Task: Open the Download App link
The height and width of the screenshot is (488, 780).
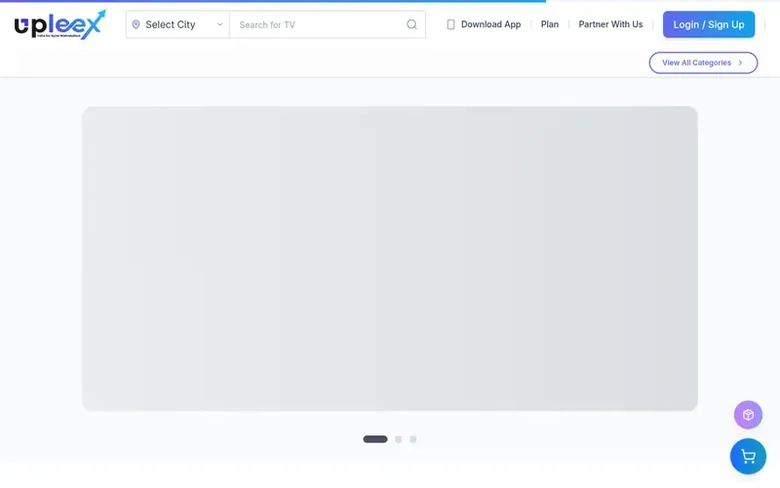Action: click(x=490, y=24)
